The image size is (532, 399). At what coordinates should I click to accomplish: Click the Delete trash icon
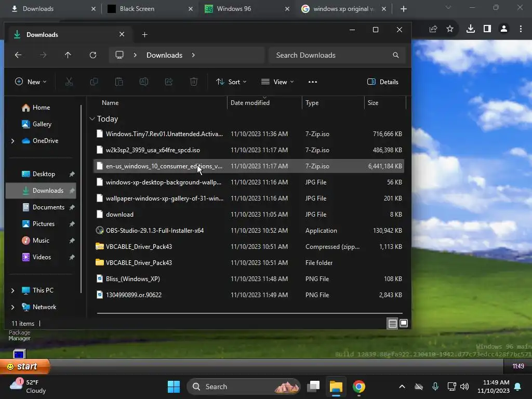tap(194, 82)
